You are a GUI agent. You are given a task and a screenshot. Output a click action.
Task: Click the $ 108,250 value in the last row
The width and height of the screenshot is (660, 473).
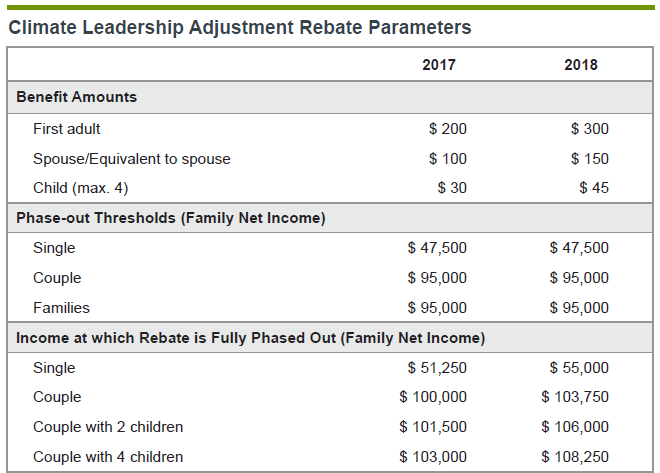pos(575,457)
